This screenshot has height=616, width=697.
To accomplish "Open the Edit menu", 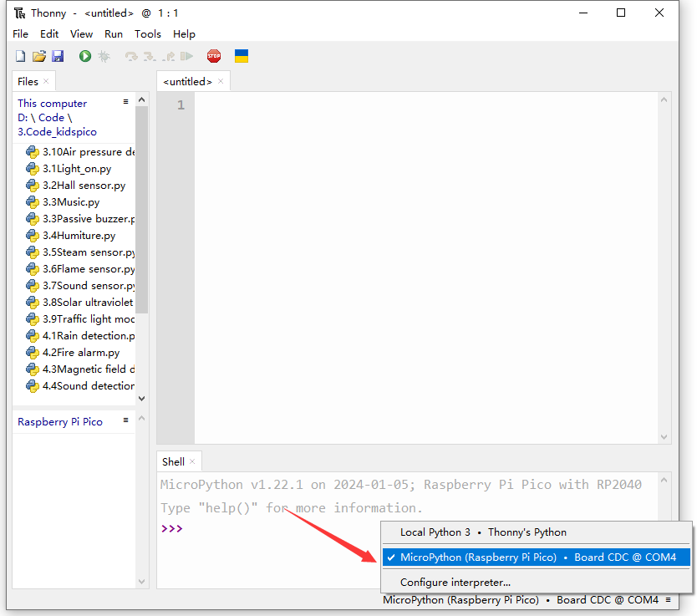I will pos(49,34).
